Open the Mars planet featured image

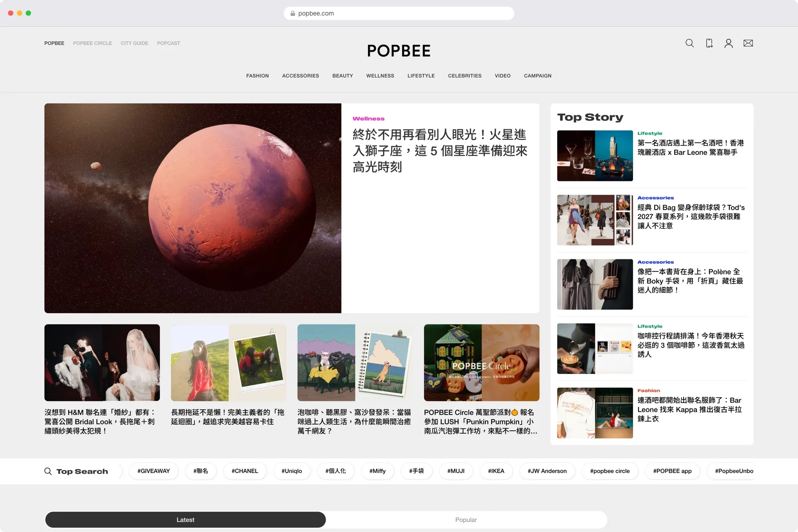click(193, 208)
